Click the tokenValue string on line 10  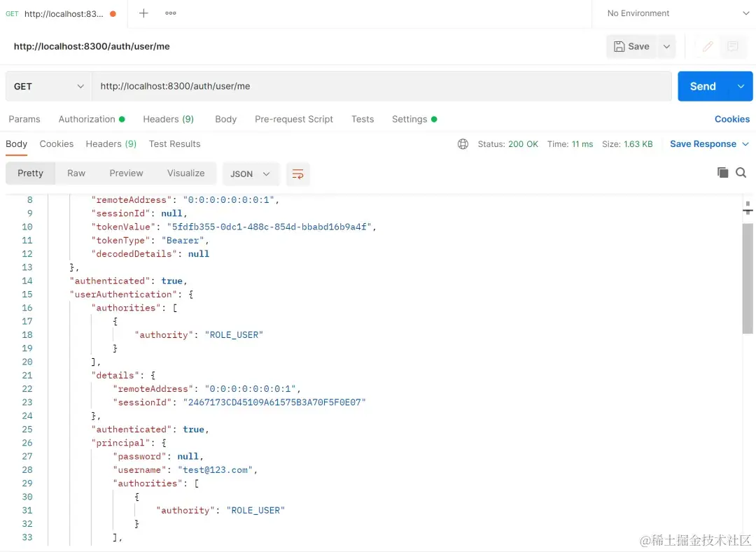click(269, 227)
